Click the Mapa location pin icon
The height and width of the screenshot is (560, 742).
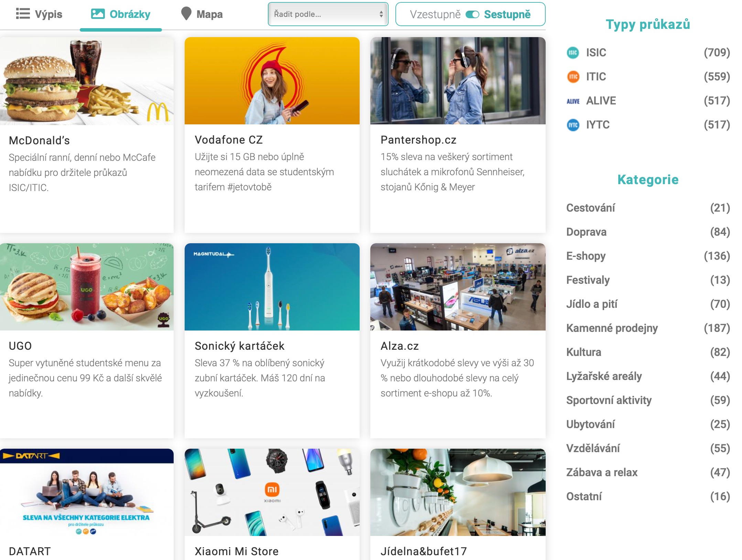click(x=186, y=14)
